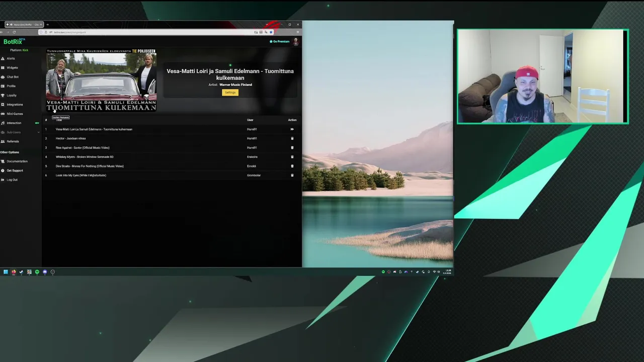Image resolution: width=644 pixels, height=362 pixels.
Task: Expand the Sub-Users sidebar chevron
Action: pyautogui.click(x=38, y=132)
